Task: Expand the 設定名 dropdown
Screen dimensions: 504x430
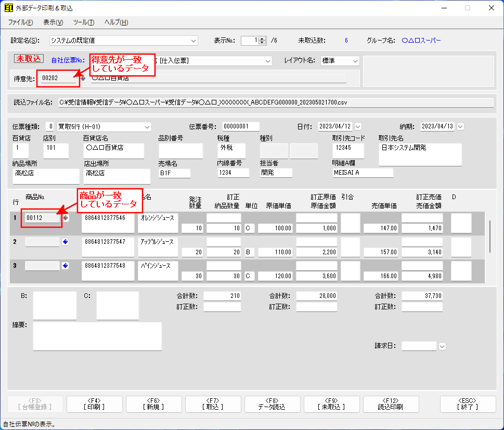Action: pyautogui.click(x=193, y=41)
